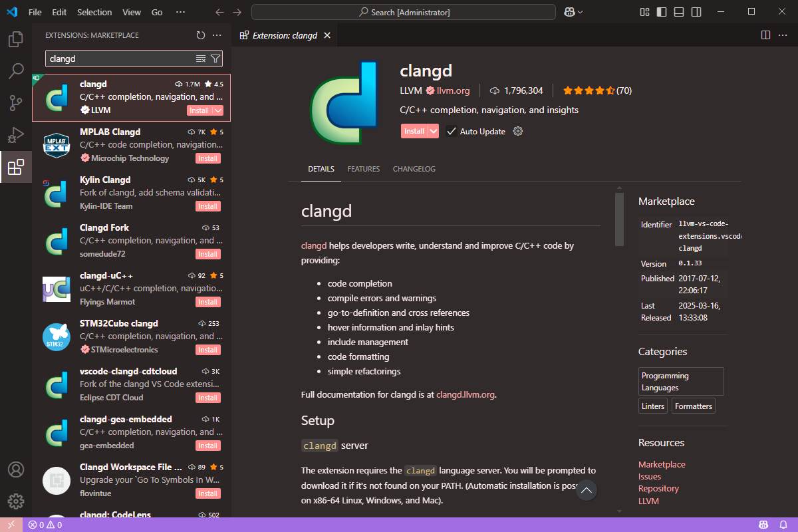
Task: Click the star rating for clangd
Action: click(597, 90)
